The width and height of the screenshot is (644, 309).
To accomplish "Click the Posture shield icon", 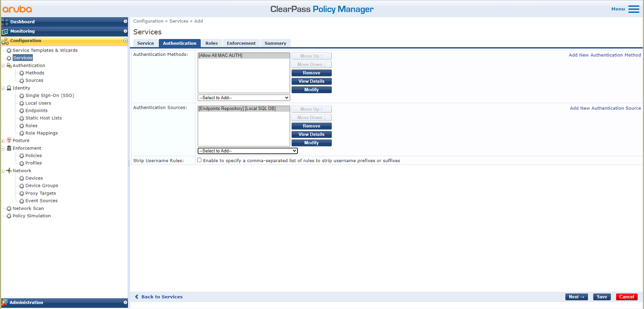I will pyautogui.click(x=9, y=140).
